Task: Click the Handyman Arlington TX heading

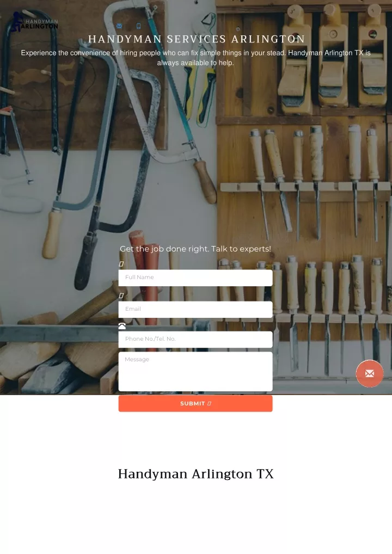Action: 196,474
